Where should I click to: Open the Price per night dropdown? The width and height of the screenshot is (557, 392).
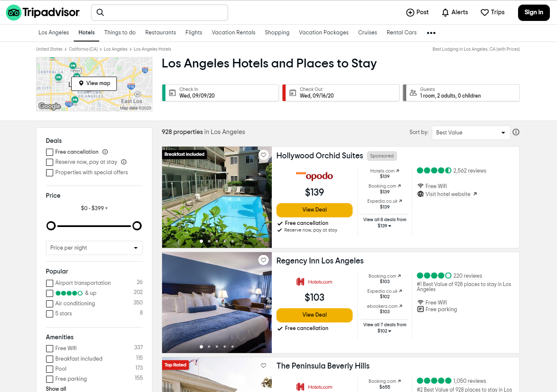(x=94, y=248)
